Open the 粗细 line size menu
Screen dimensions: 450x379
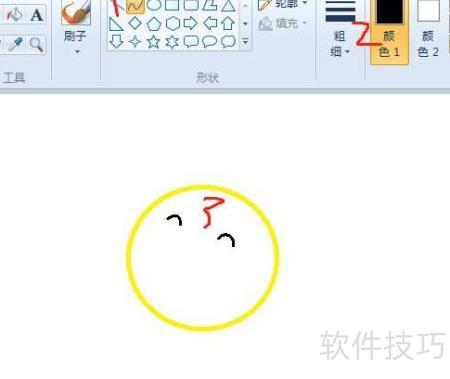coord(340,44)
